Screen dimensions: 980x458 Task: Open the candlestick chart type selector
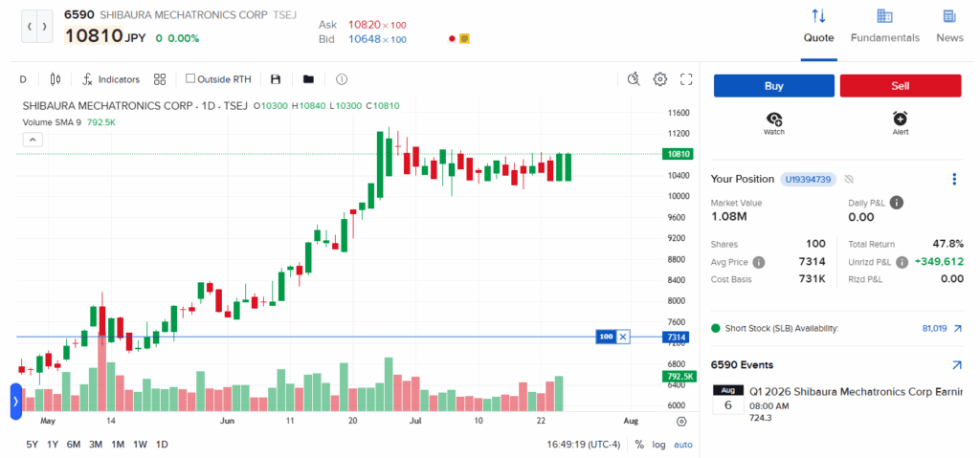pyautogui.click(x=56, y=79)
